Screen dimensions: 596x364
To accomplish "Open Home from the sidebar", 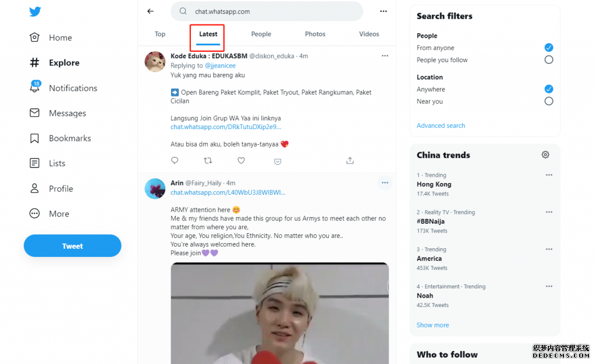I will click(x=61, y=38).
